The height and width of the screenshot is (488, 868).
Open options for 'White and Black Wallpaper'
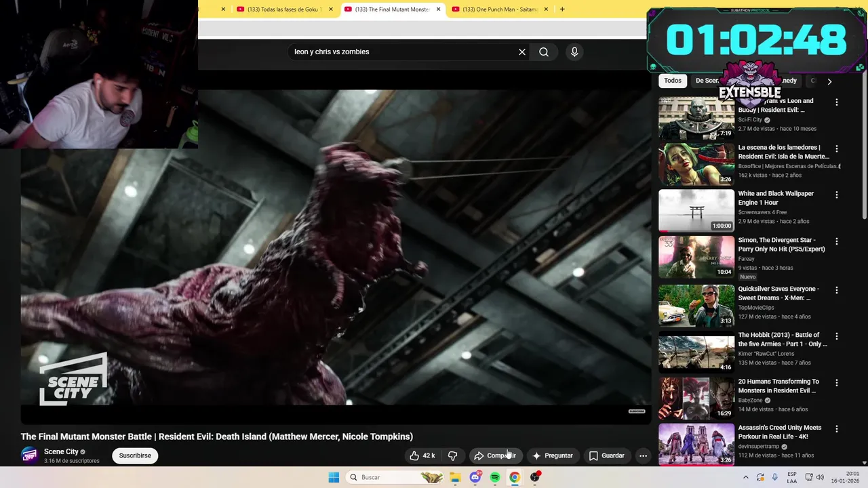[836, 195]
